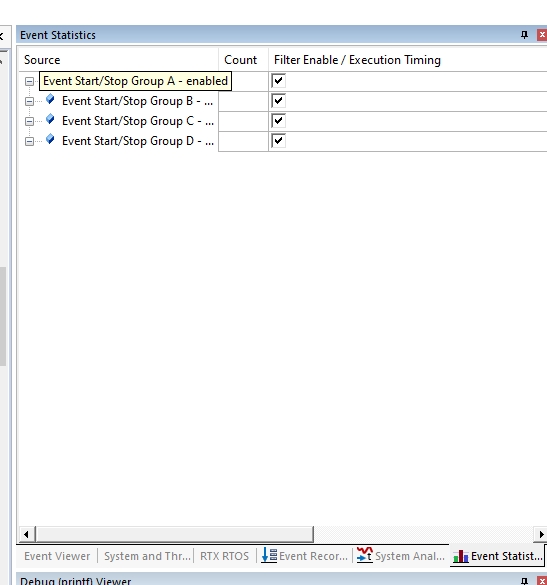Toggle filter checkbox for Group D
This screenshot has height=585, width=547.
pyautogui.click(x=278, y=141)
